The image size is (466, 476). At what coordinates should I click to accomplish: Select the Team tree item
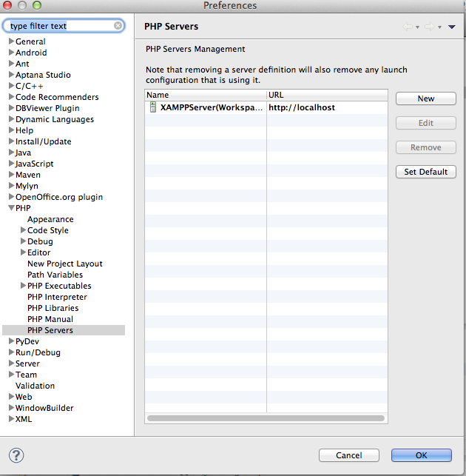click(x=26, y=375)
